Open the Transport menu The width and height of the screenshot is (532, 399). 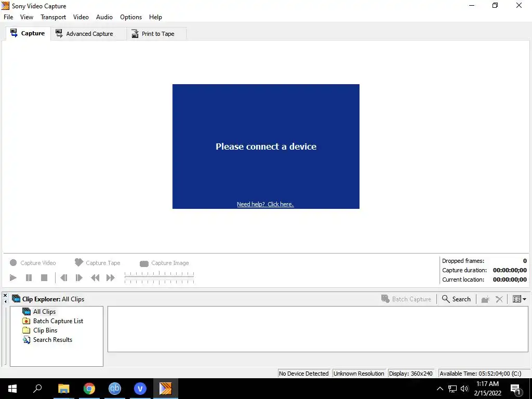pyautogui.click(x=54, y=17)
